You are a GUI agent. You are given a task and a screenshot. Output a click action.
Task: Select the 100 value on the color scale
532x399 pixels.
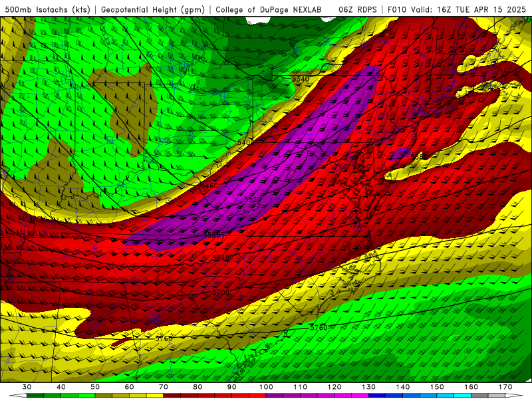(x=266, y=387)
